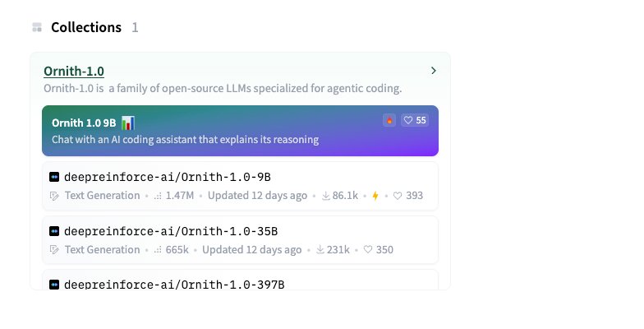
Task: Open the Ornith 1.0 9B Space card
Action: coord(240,131)
